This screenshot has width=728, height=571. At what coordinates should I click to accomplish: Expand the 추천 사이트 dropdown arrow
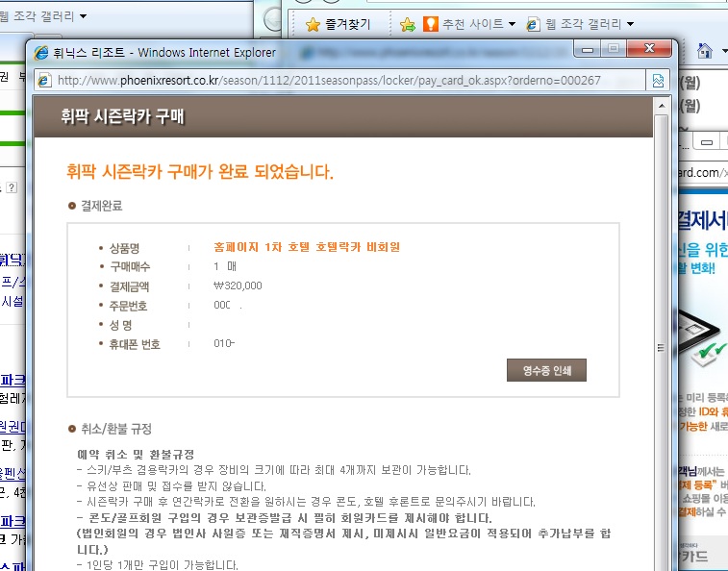click(x=512, y=24)
